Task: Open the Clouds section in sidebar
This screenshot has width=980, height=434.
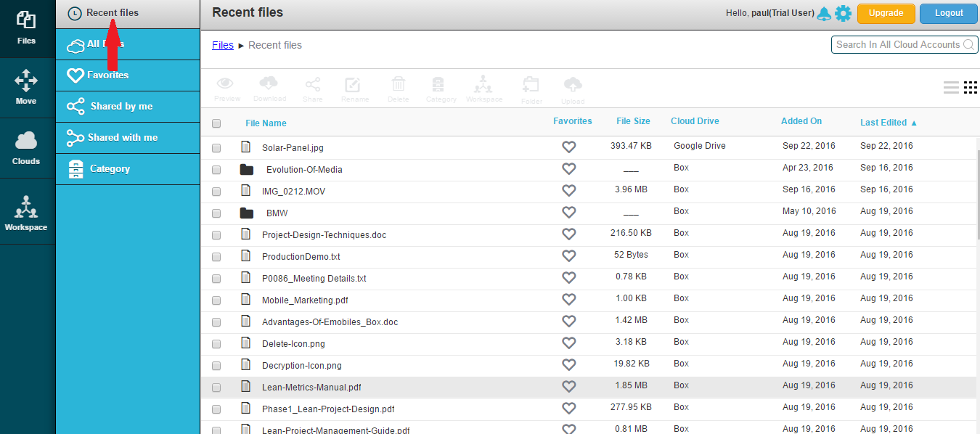Action: [26, 148]
